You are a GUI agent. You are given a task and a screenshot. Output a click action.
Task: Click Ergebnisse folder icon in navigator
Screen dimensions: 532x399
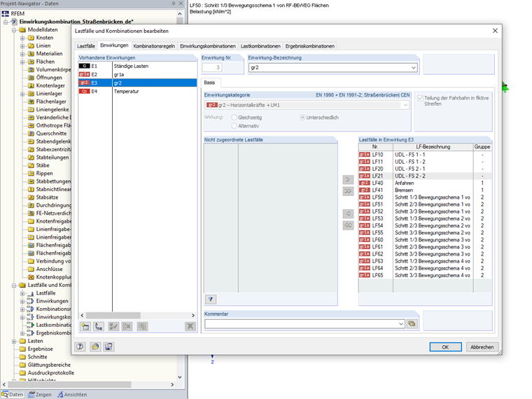point(22,349)
